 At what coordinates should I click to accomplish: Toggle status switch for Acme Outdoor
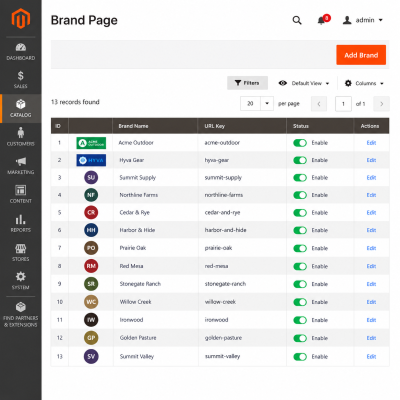point(300,143)
